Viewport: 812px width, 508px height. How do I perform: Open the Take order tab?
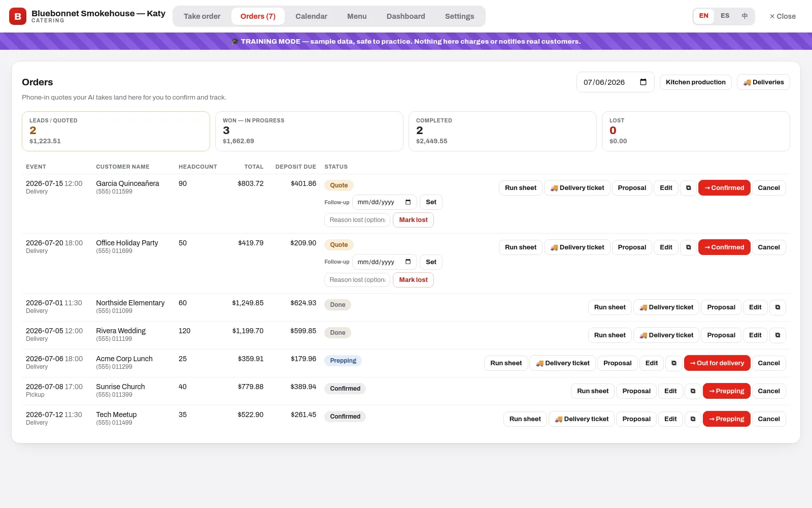point(202,16)
